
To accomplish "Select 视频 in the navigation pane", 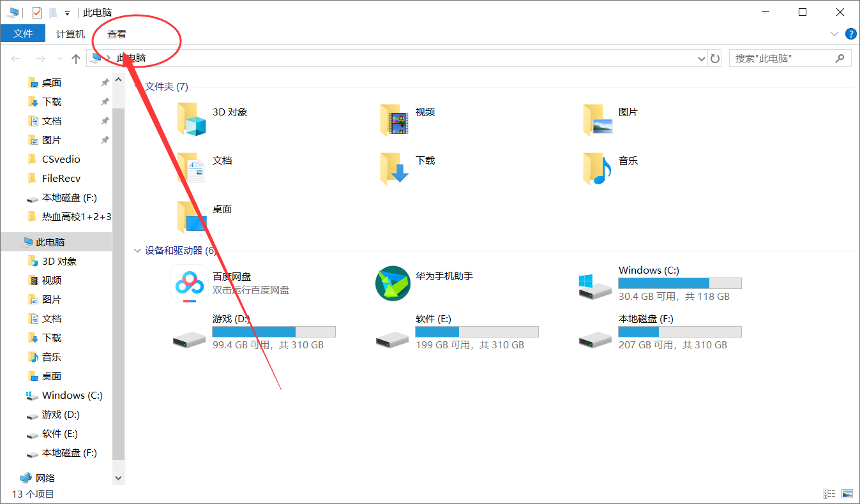I will pos(52,281).
